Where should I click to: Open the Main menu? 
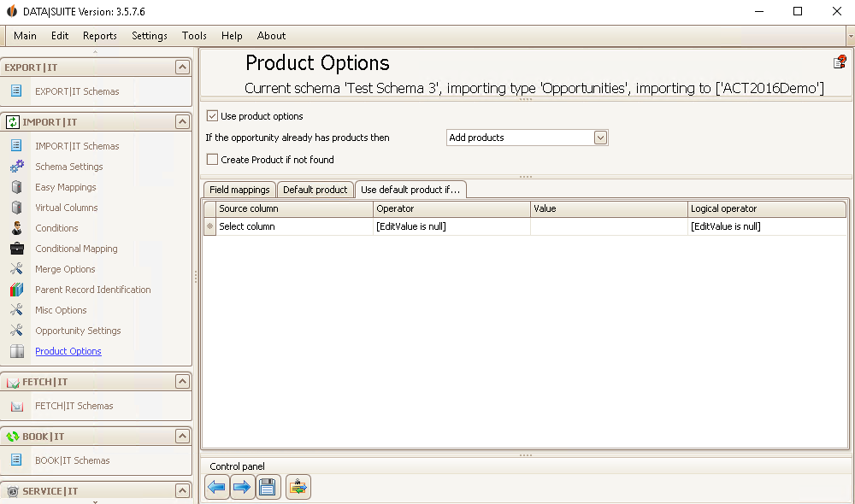tap(25, 35)
